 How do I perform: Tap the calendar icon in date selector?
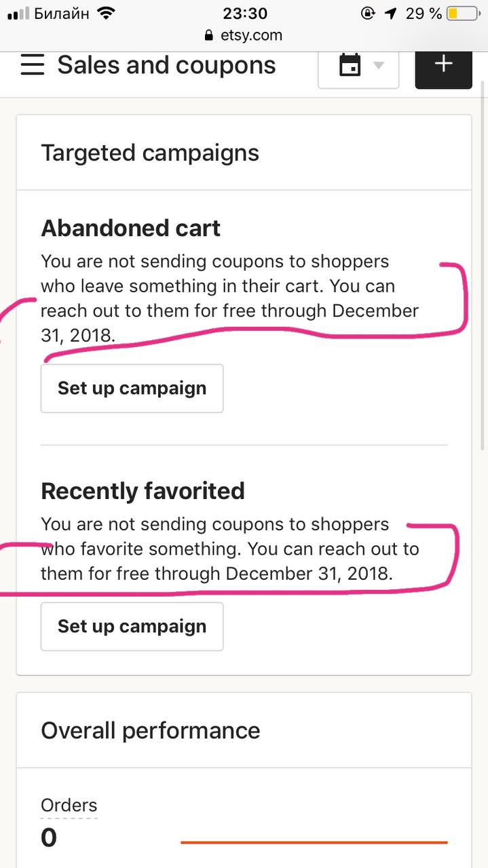(350, 66)
